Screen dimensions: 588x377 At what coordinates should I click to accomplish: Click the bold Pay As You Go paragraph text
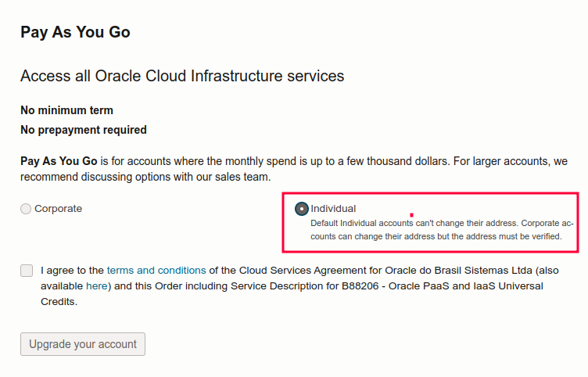59,161
